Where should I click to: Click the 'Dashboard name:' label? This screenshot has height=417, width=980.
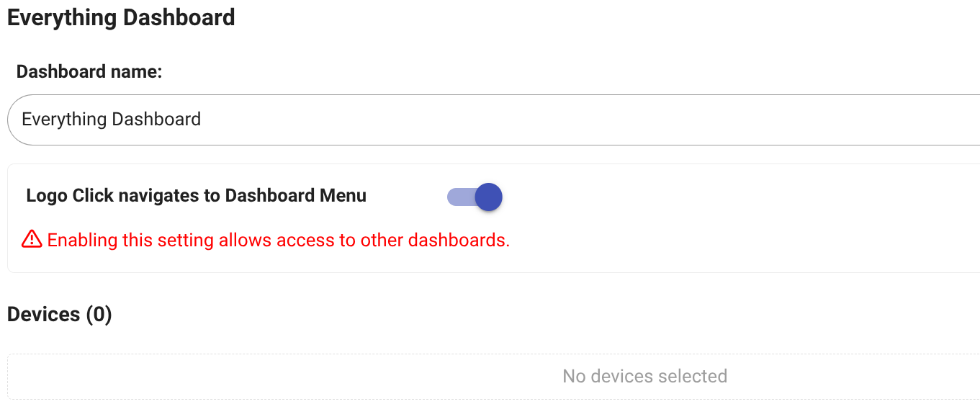click(89, 72)
